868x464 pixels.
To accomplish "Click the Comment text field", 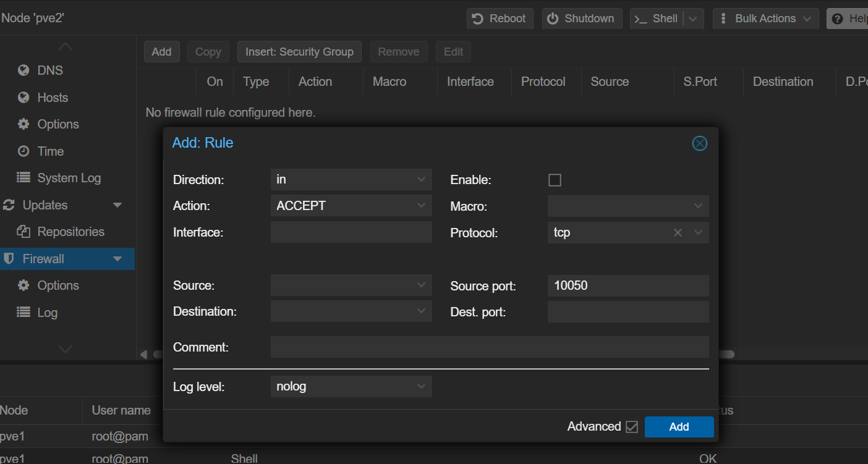I will click(489, 347).
